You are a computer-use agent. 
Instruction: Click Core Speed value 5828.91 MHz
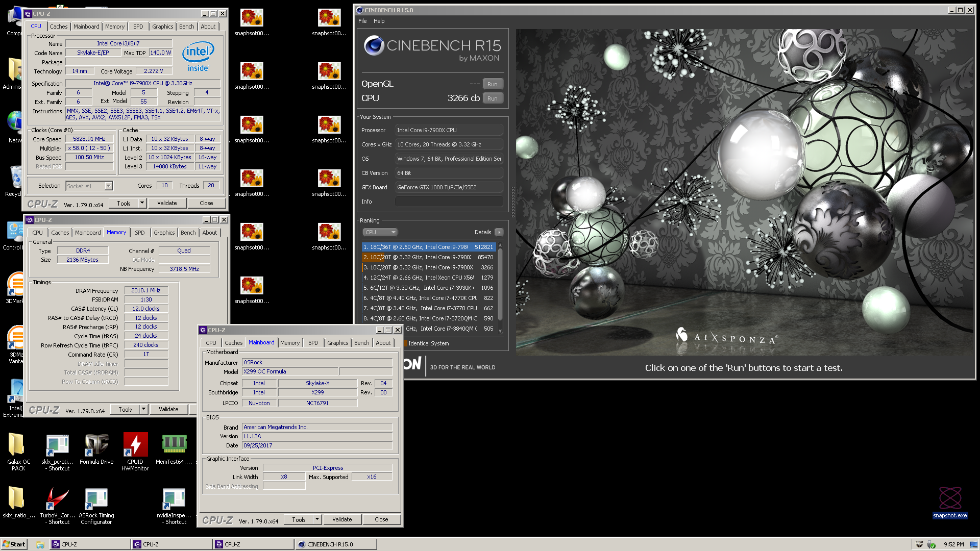pos(89,139)
